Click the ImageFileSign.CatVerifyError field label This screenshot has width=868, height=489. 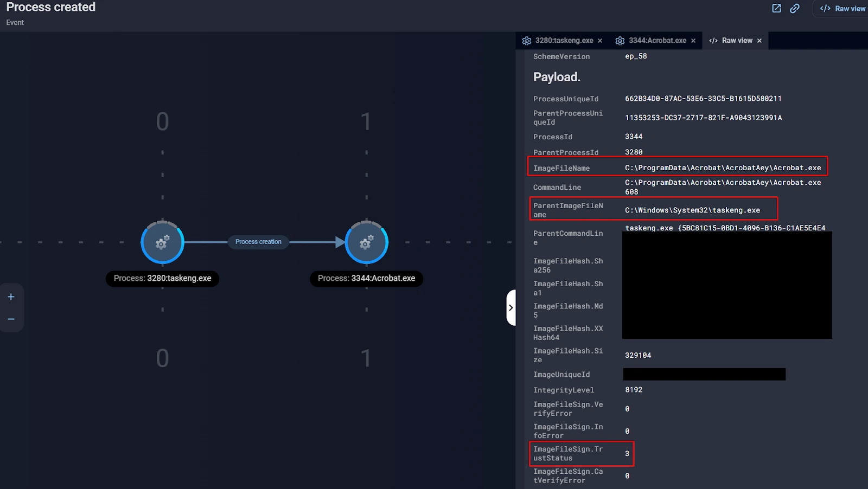568,476
